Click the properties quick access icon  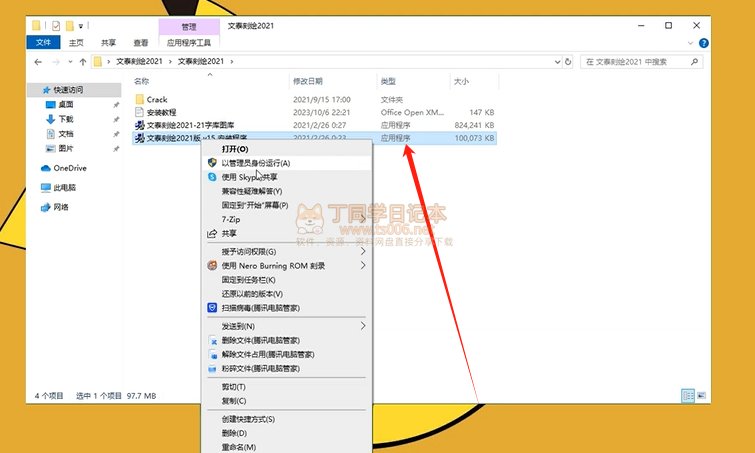pyautogui.click(x=56, y=26)
